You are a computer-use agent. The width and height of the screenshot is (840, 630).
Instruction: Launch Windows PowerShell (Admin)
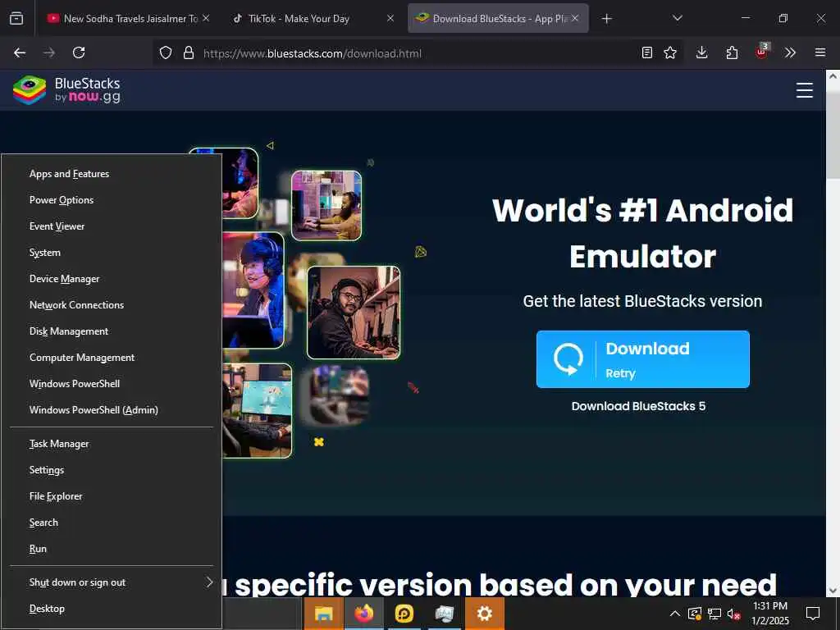(112, 410)
